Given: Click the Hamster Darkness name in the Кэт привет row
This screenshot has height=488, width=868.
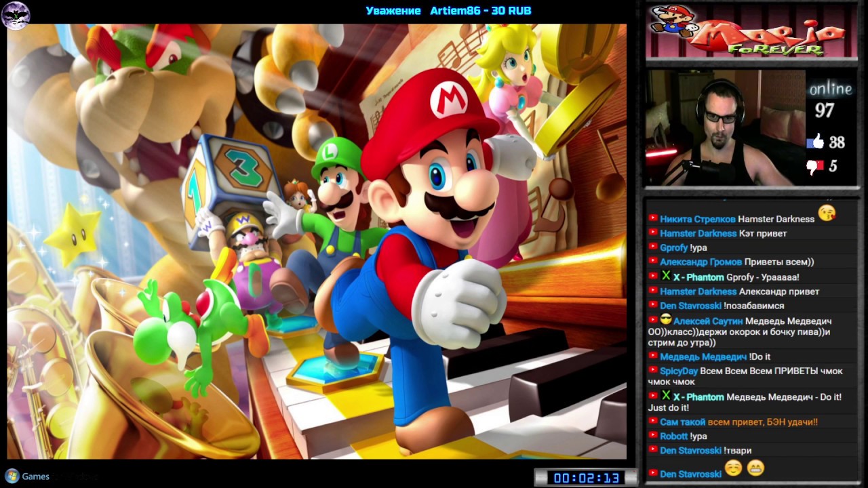Looking at the screenshot, I should point(698,233).
